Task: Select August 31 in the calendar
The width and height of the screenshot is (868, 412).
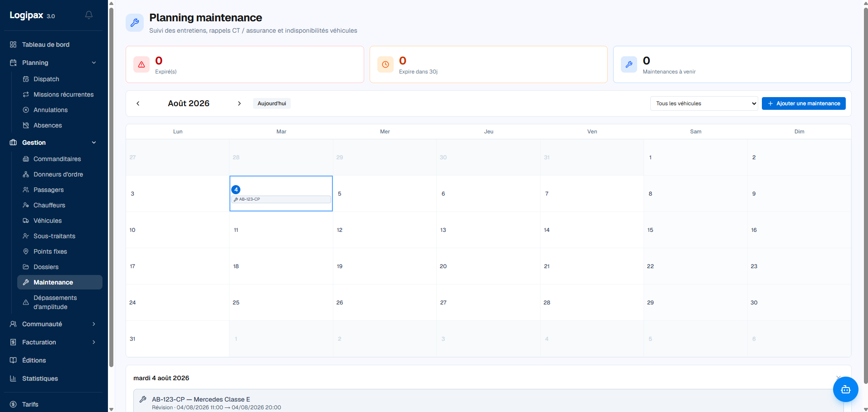Action: [x=177, y=338]
